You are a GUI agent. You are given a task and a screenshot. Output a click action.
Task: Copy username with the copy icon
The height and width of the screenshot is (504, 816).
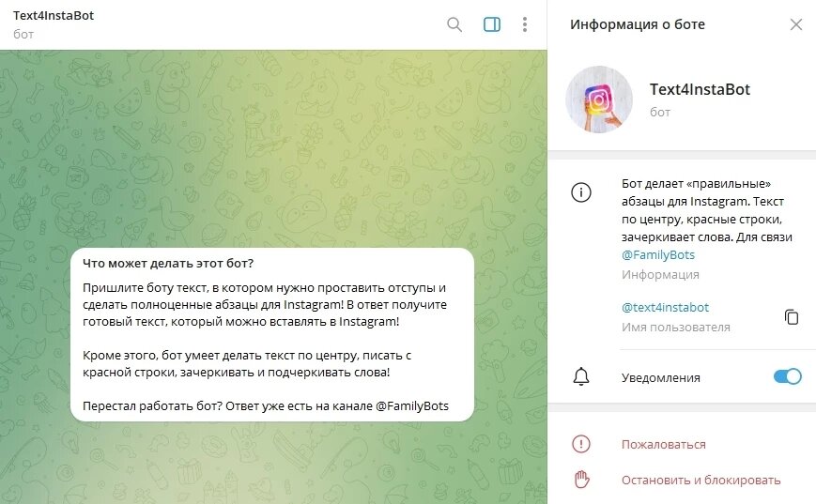(791, 316)
